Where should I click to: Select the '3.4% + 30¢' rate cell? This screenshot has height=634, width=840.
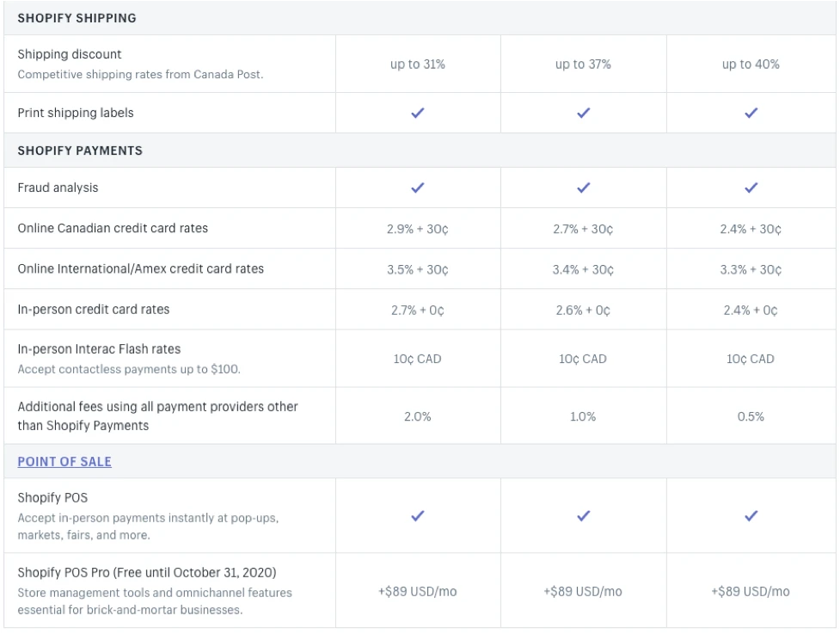click(x=583, y=269)
